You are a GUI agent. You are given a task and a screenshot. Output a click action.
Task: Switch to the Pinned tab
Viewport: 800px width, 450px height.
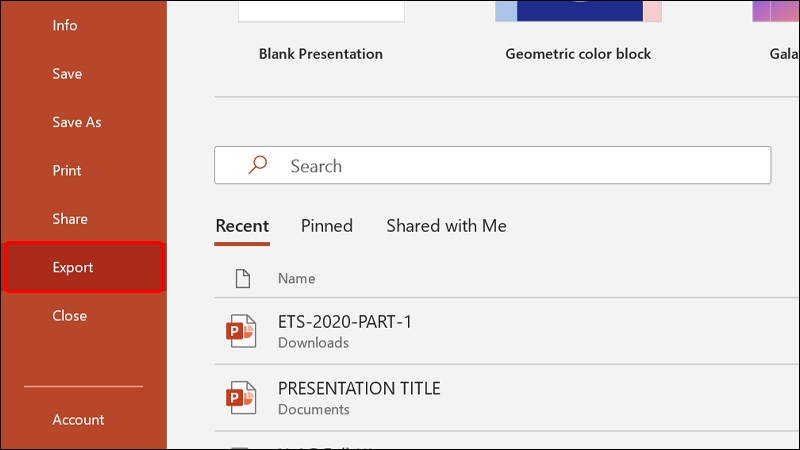pos(327,226)
